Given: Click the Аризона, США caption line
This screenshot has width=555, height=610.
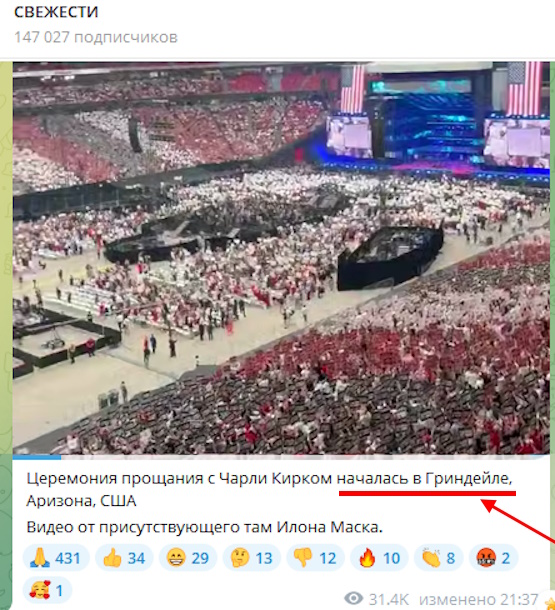Looking at the screenshot, I should 81,501.
